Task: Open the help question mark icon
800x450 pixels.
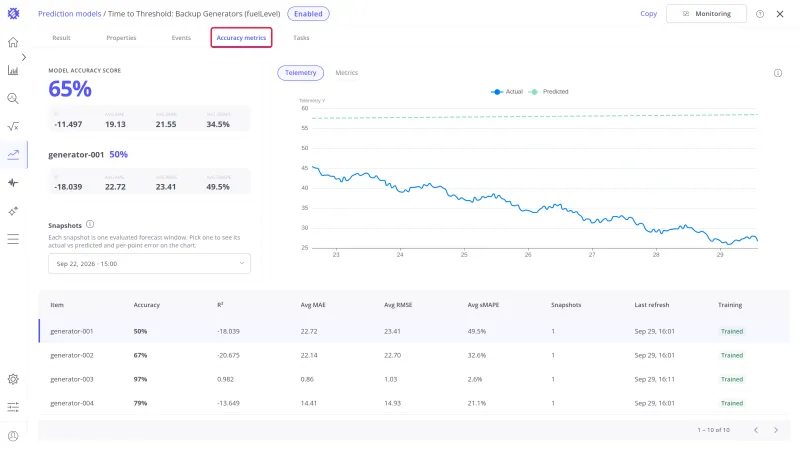Action: [760, 14]
